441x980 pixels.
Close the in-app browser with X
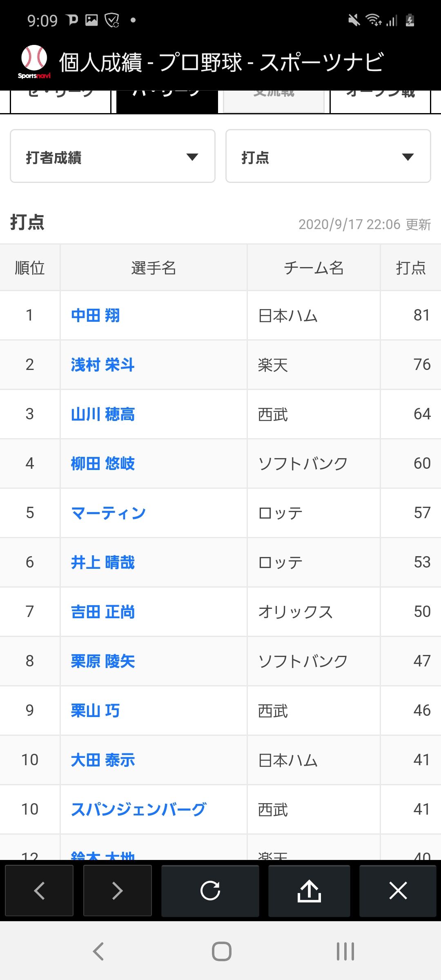[x=398, y=891]
